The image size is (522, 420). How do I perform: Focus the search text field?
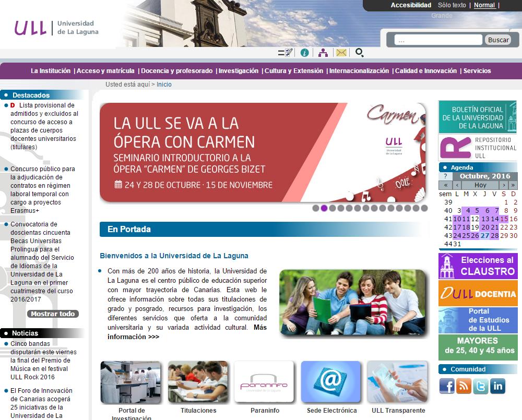[x=438, y=40]
